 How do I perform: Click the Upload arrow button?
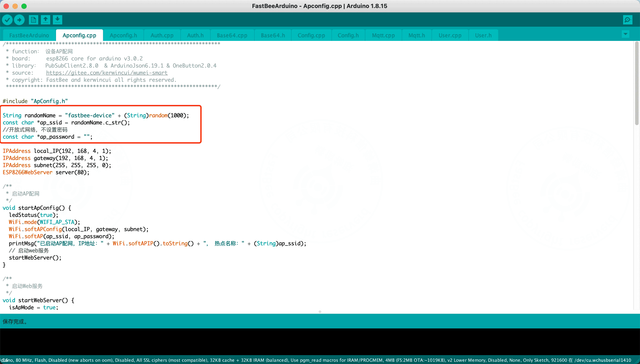[x=19, y=20]
